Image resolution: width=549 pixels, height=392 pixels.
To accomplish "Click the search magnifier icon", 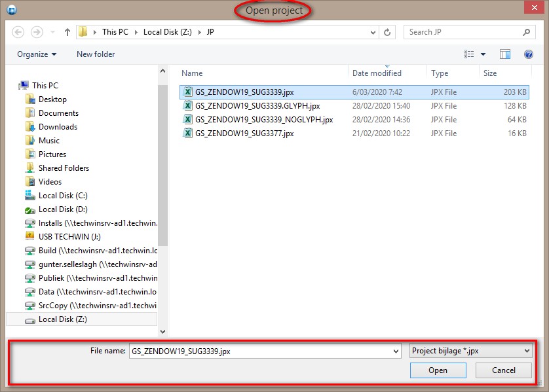I will (526, 32).
